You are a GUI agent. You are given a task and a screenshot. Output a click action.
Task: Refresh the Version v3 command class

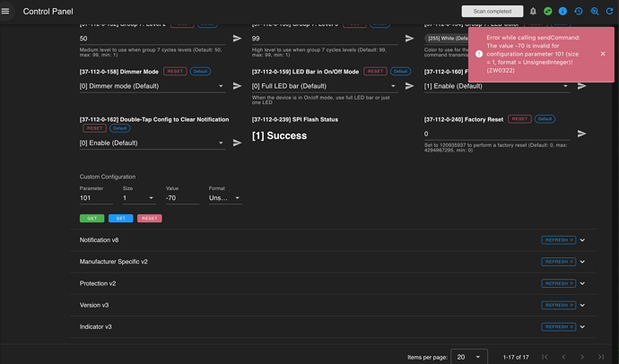click(558, 305)
